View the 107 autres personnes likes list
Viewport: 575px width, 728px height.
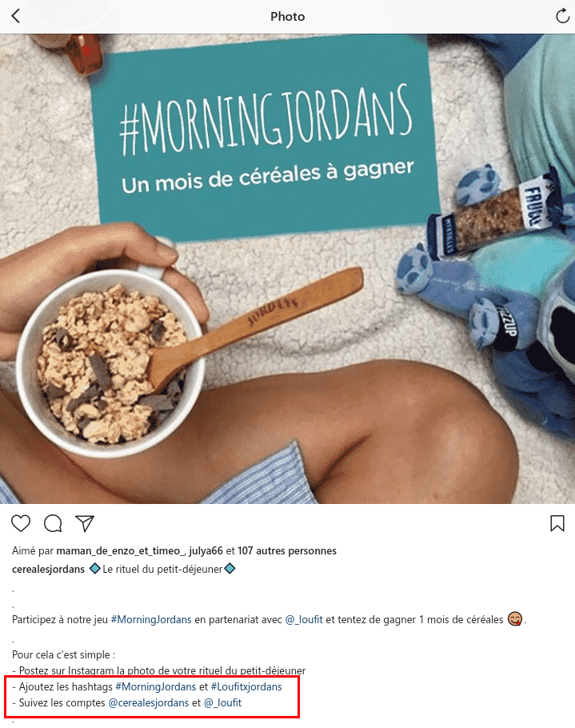coord(287,551)
